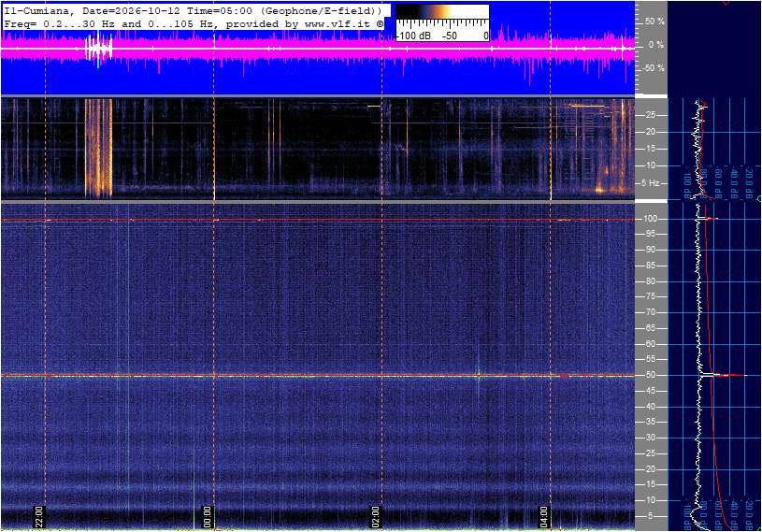Click the 80 label on lower frequency scale
The image size is (762, 532).
[x=650, y=281]
